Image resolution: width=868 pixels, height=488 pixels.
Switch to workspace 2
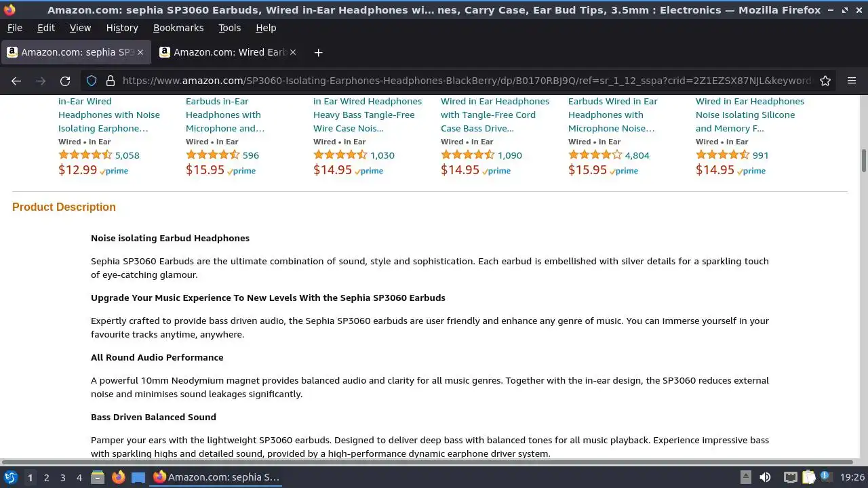click(46, 477)
